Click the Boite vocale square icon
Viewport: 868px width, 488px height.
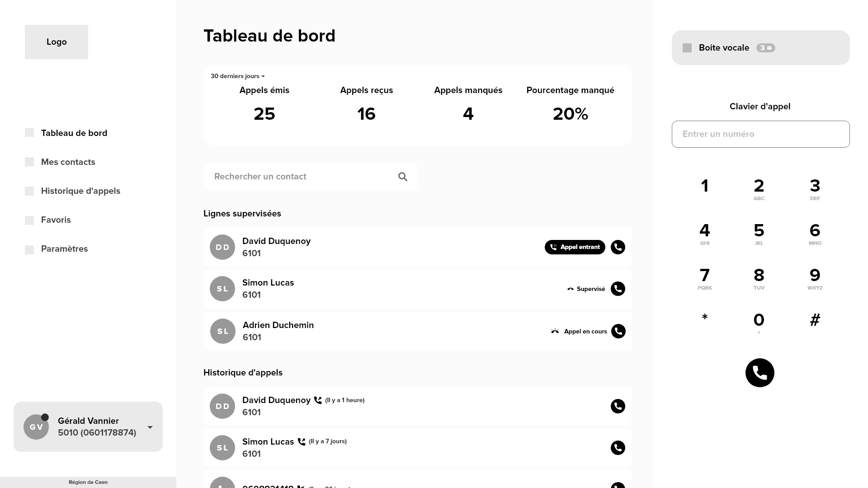(x=687, y=48)
